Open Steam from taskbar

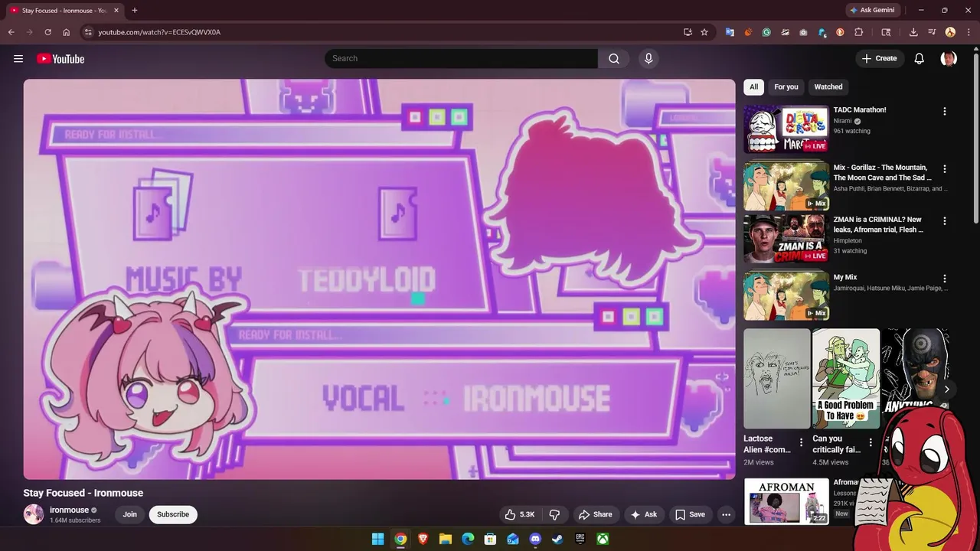558,539
